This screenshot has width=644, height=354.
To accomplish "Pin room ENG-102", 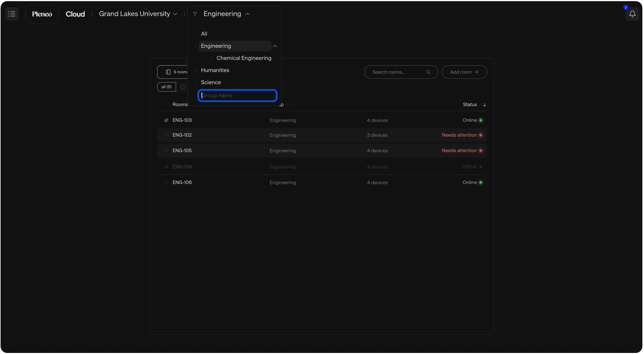I will [x=166, y=135].
